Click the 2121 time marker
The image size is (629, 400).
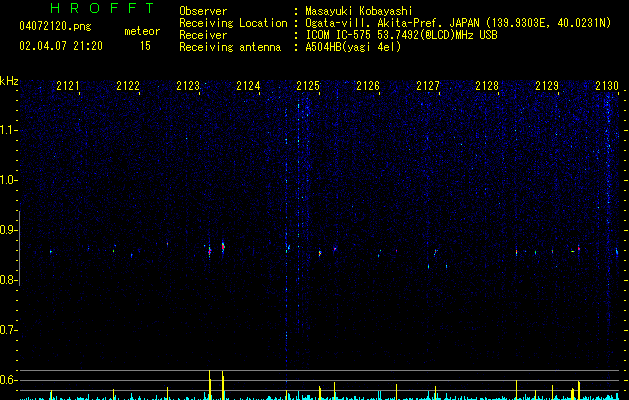click(x=68, y=85)
